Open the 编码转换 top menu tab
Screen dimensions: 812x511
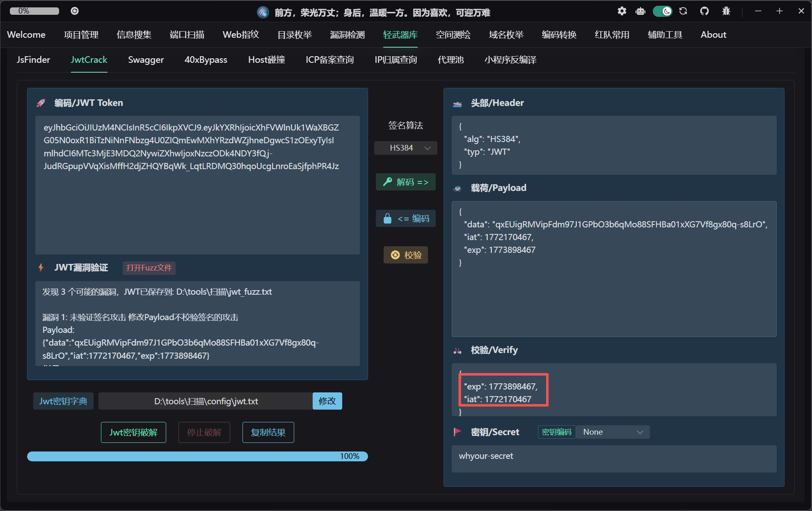pos(559,35)
